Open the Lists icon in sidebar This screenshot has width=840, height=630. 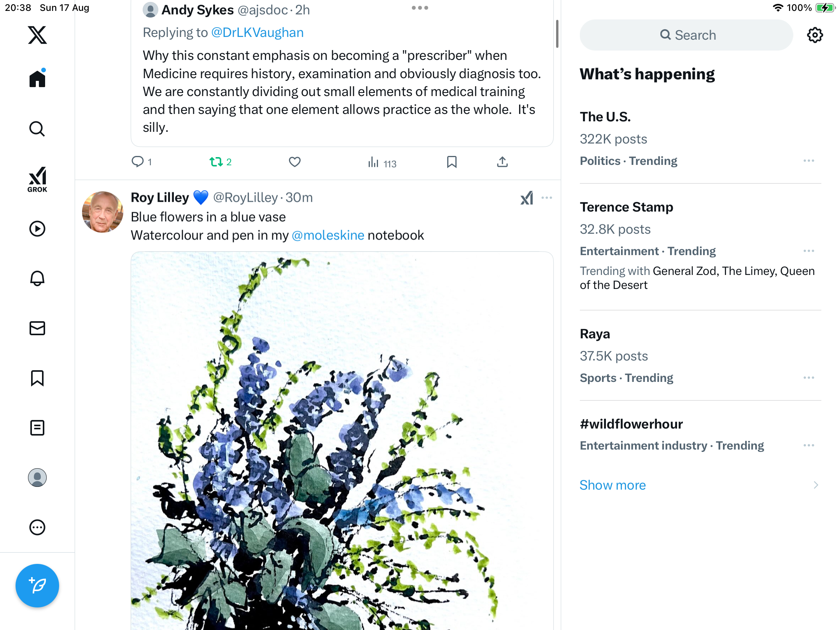[x=37, y=428]
